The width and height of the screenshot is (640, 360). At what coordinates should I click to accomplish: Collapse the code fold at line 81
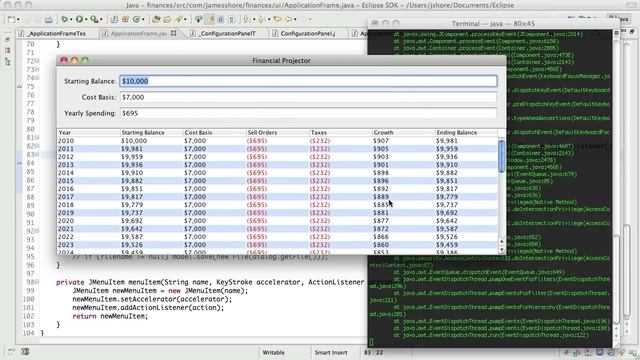37,138
